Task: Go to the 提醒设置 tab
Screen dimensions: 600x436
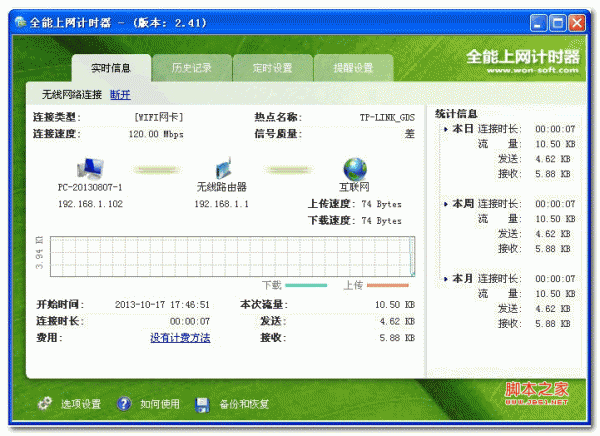Action: pos(352,68)
